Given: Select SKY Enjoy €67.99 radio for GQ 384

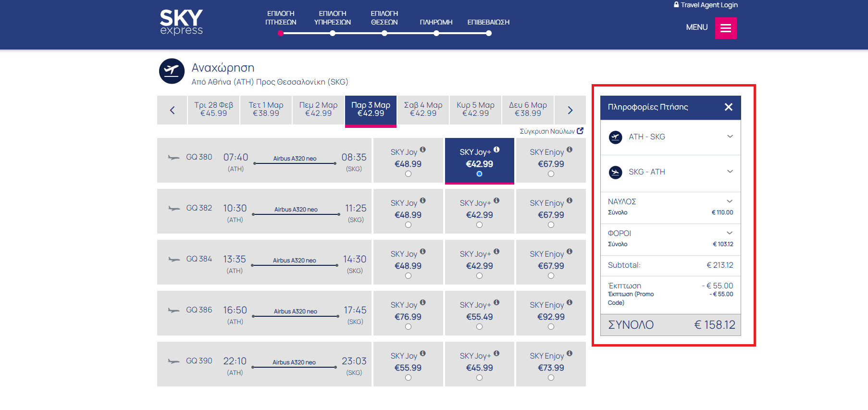Looking at the screenshot, I should click(551, 276).
